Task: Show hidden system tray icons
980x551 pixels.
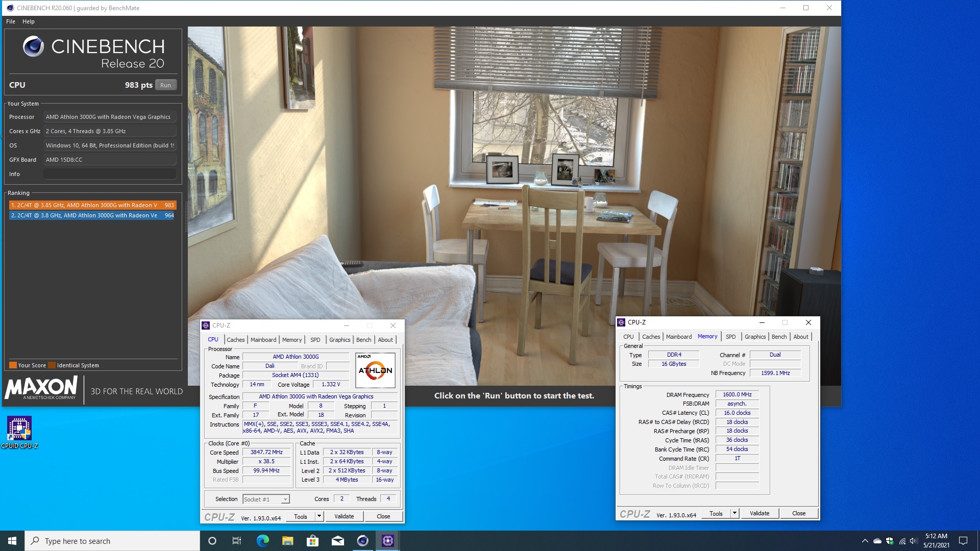Action: [x=865, y=541]
